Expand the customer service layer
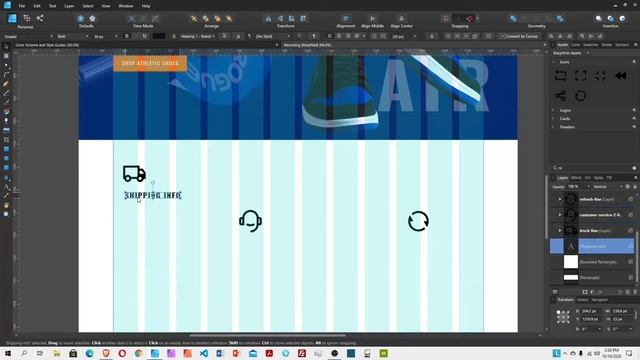This screenshot has height=360, width=640. pyautogui.click(x=560, y=215)
